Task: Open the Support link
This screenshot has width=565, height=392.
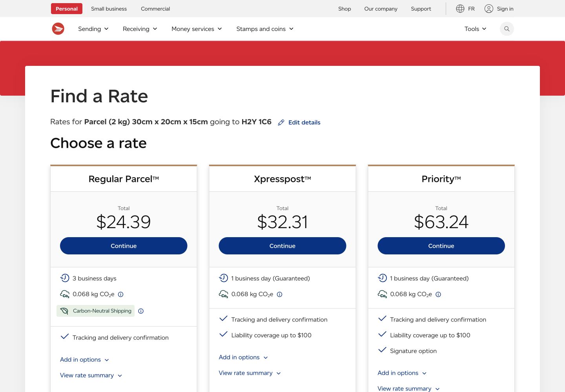Action: tap(421, 9)
